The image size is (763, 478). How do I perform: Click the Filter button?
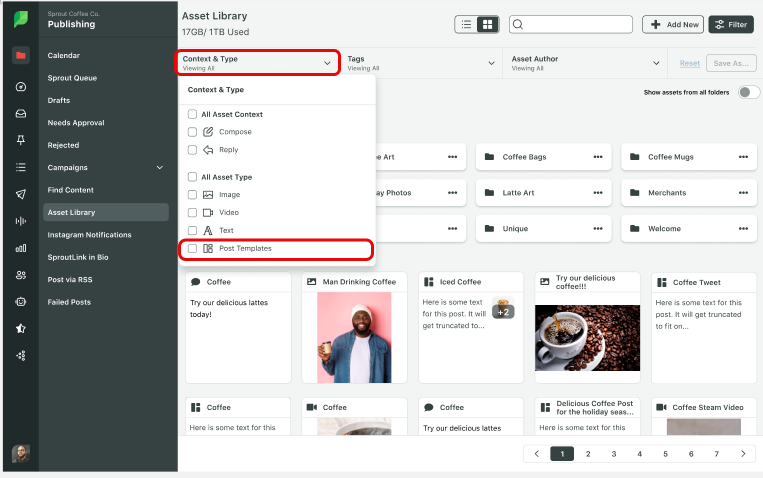click(731, 24)
